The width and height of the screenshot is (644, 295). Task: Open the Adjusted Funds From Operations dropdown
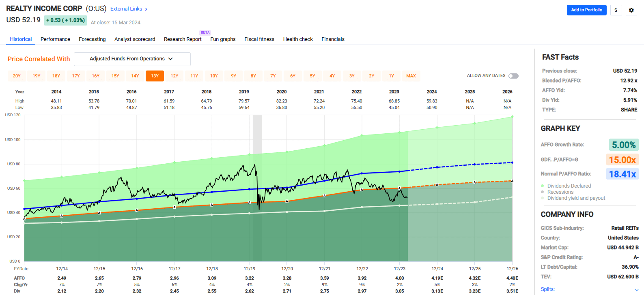(x=132, y=59)
